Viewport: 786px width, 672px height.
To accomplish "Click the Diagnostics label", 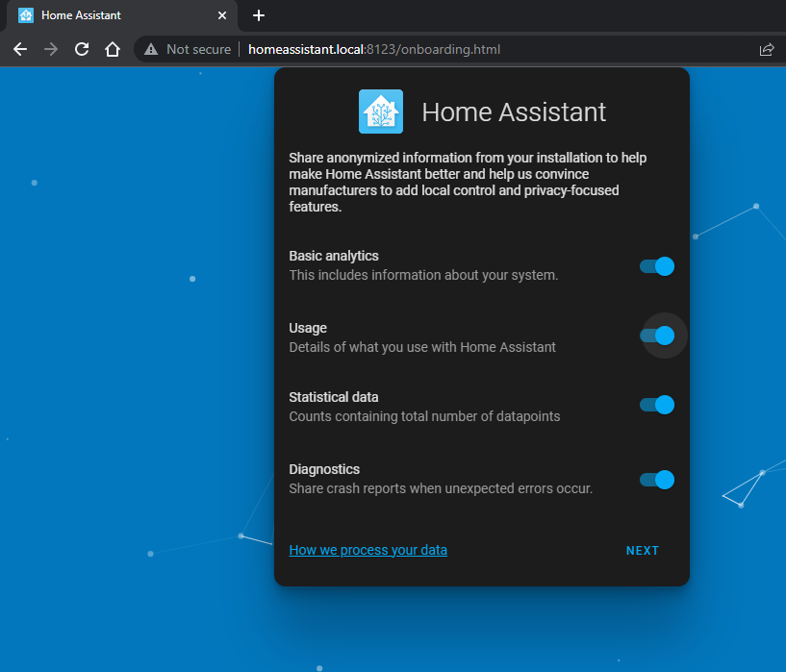I will point(324,469).
